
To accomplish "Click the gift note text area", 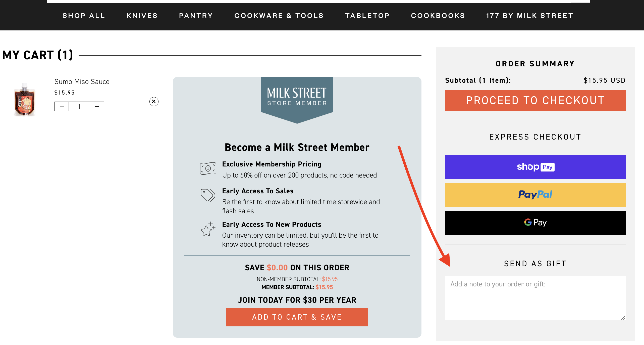I will click(x=535, y=298).
